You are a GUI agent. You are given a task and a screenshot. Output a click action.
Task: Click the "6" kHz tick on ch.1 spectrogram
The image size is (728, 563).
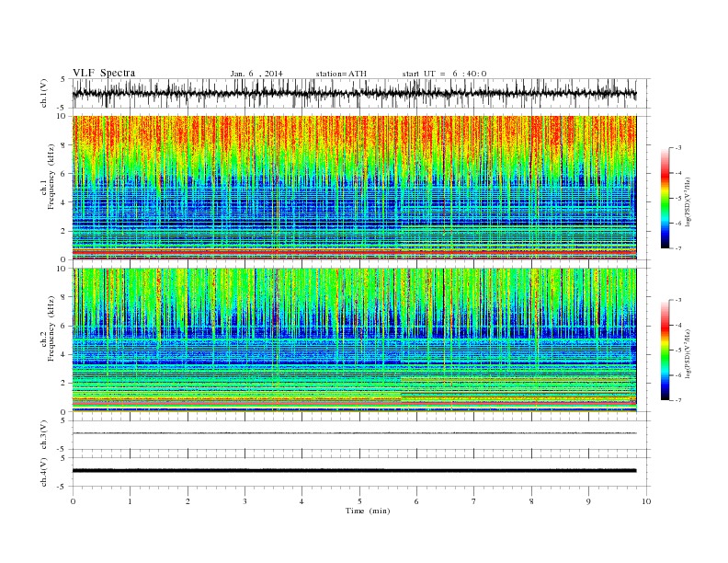[63, 174]
